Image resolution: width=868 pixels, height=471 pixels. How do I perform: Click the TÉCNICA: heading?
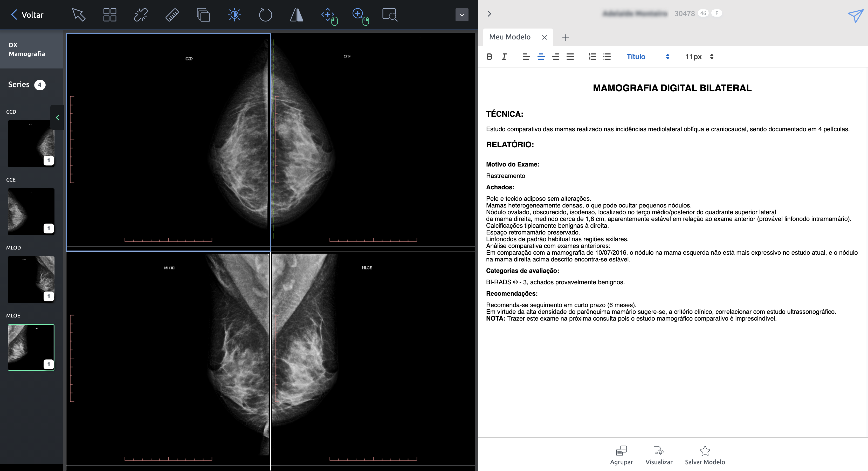click(504, 114)
